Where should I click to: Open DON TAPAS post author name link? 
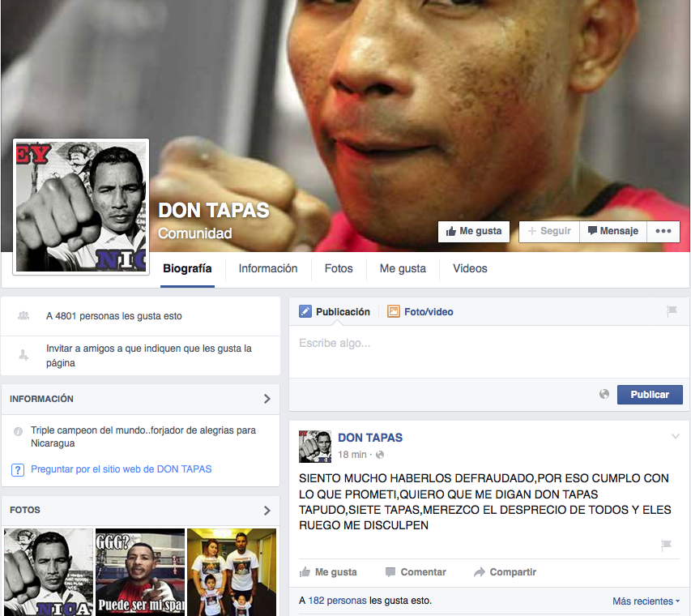click(370, 438)
